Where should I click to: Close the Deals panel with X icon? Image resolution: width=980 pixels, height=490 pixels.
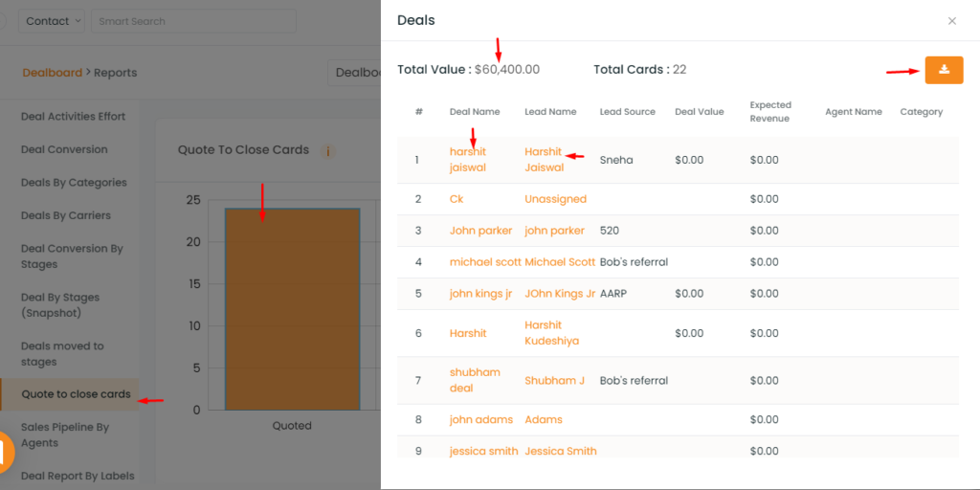point(952,21)
